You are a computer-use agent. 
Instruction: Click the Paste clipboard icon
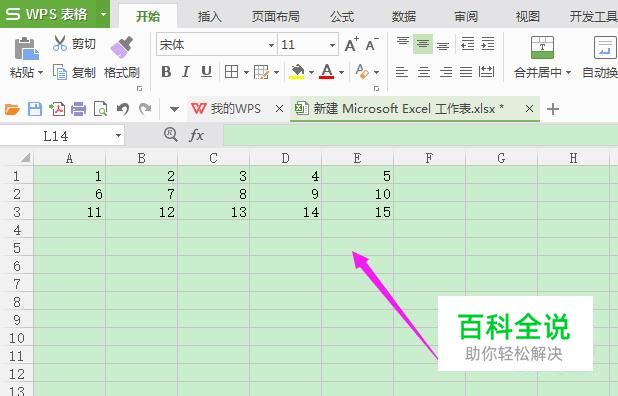tap(26, 48)
